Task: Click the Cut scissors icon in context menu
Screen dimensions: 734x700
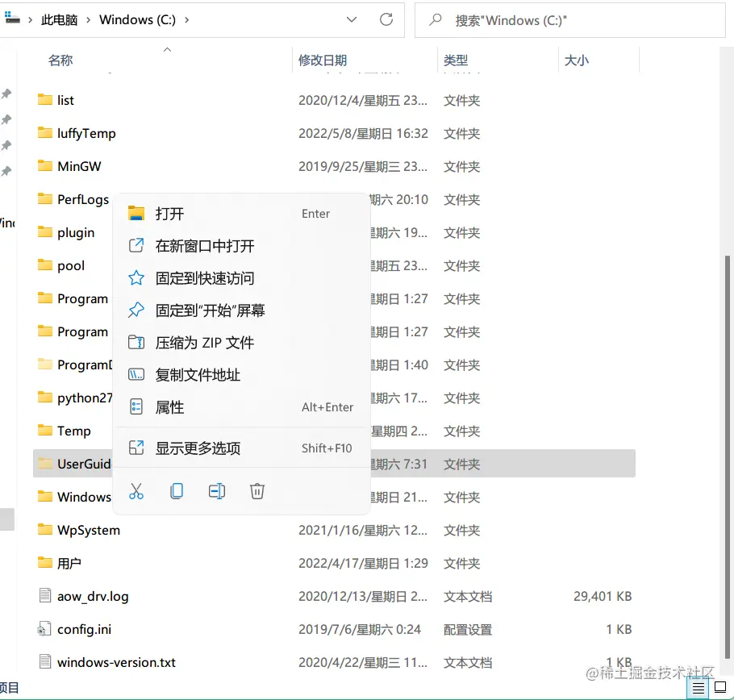Action: pos(136,491)
